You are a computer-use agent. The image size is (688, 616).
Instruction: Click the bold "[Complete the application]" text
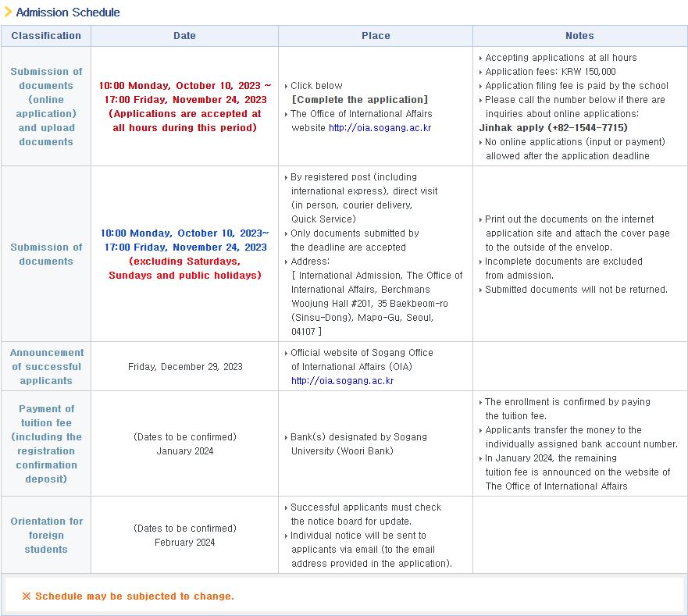click(x=360, y=100)
